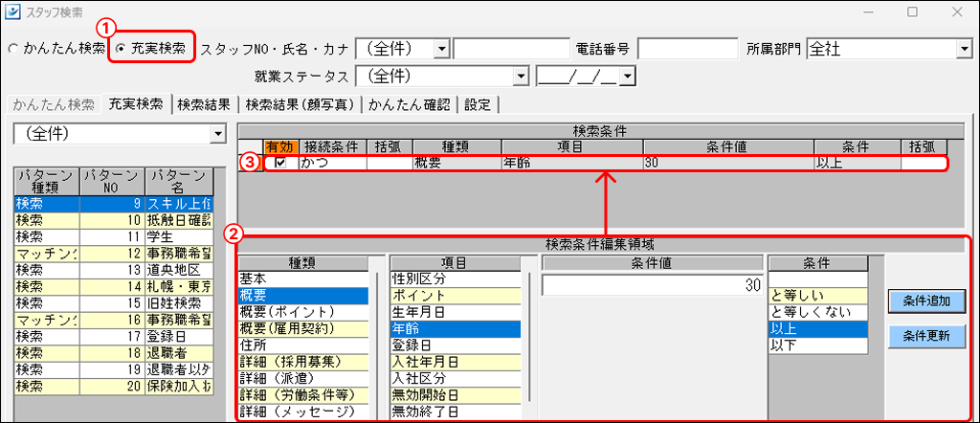The image size is (980, 423).
Task: Select 無効開始日 in the 項目 list
Action: click(x=456, y=395)
